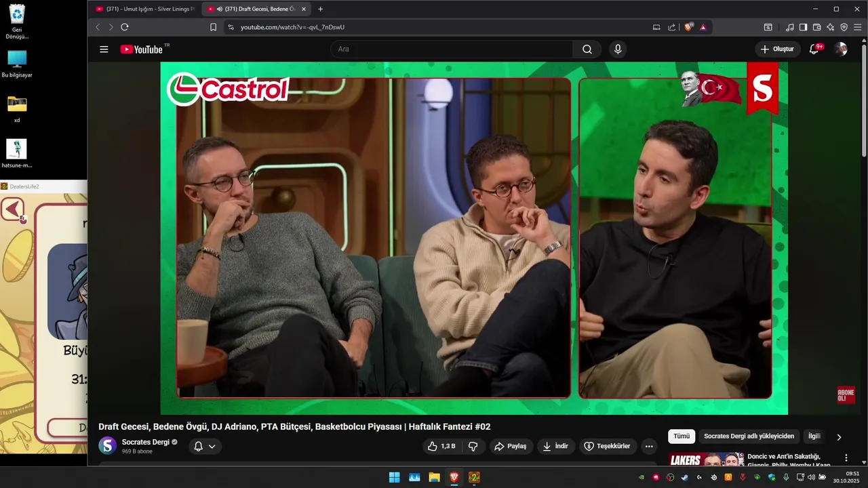Open Brave playlist music note icon
Image resolution: width=868 pixels, height=488 pixels.
(x=790, y=27)
